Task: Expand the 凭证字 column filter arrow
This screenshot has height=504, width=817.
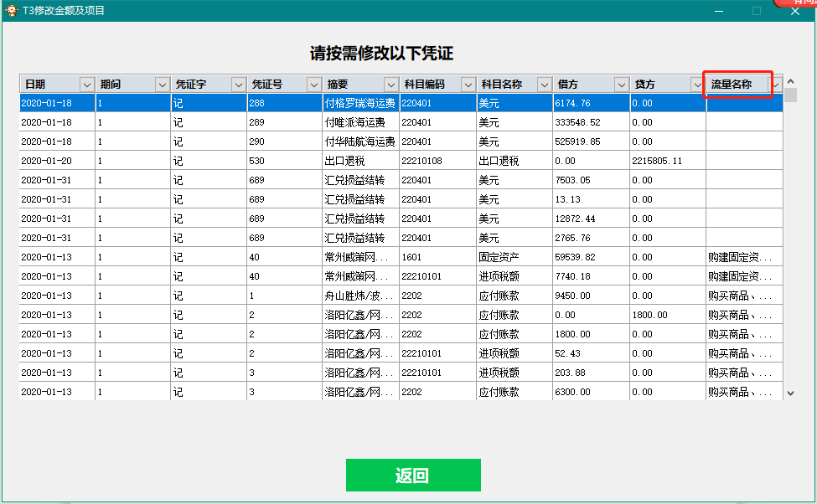Action: coord(238,85)
